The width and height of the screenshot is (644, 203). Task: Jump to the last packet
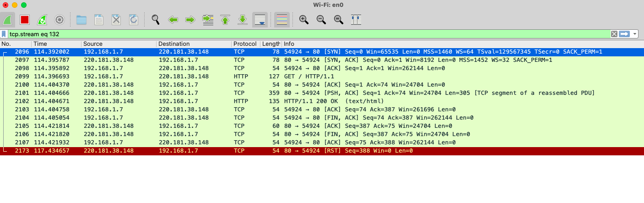click(x=243, y=20)
